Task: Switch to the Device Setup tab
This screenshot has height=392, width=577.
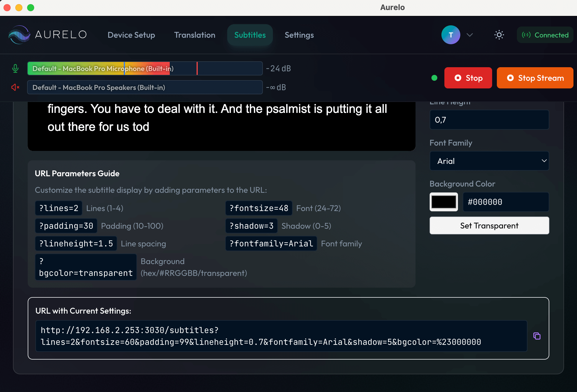Action: coord(131,35)
